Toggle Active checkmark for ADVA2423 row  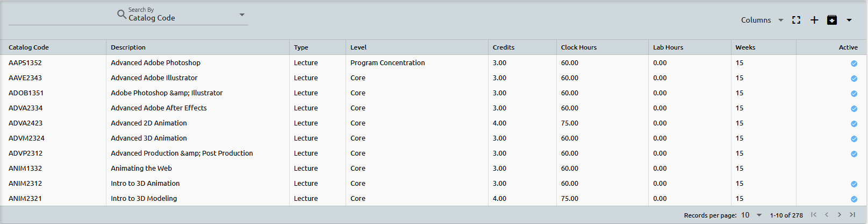853,124
